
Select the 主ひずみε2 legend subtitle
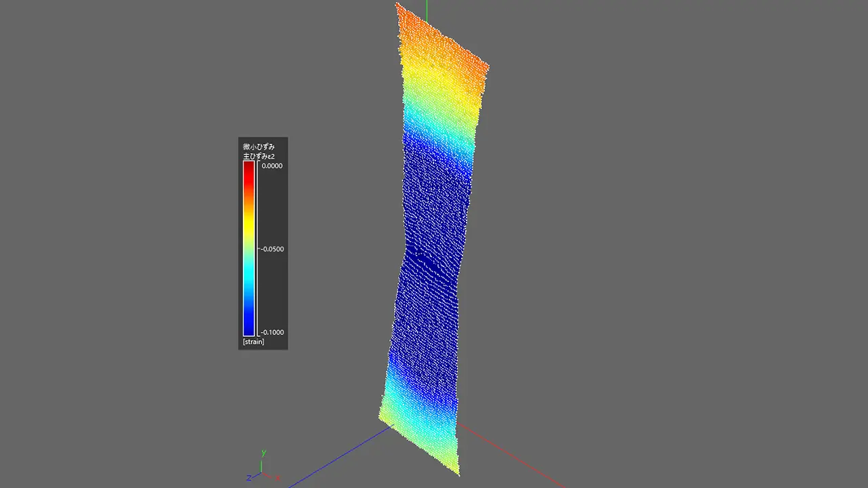(x=258, y=157)
